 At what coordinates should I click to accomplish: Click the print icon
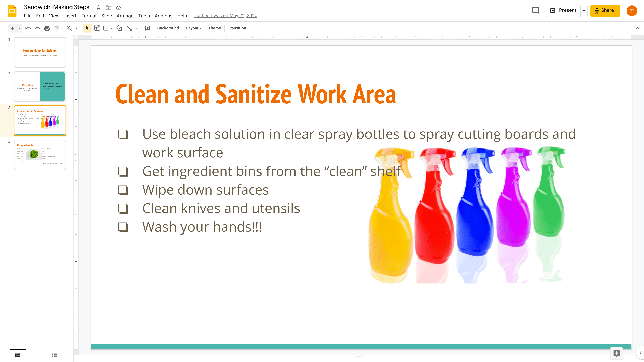(x=47, y=28)
